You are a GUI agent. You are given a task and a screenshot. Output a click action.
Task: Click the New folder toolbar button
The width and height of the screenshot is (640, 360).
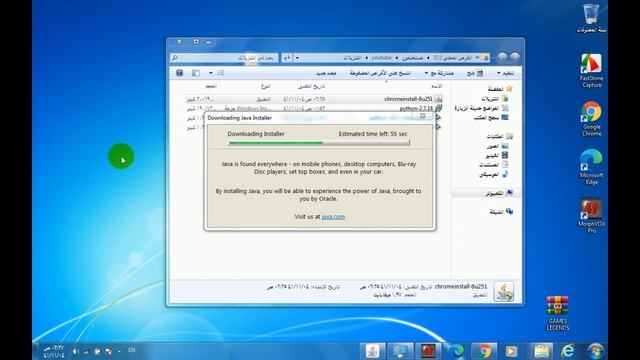[326, 73]
